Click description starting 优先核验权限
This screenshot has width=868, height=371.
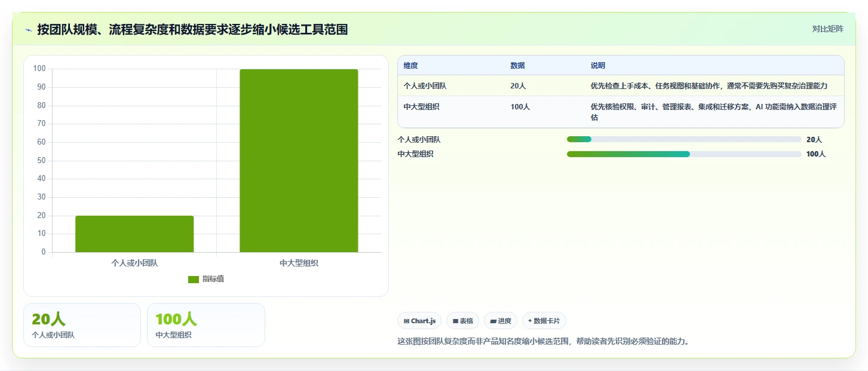click(714, 112)
